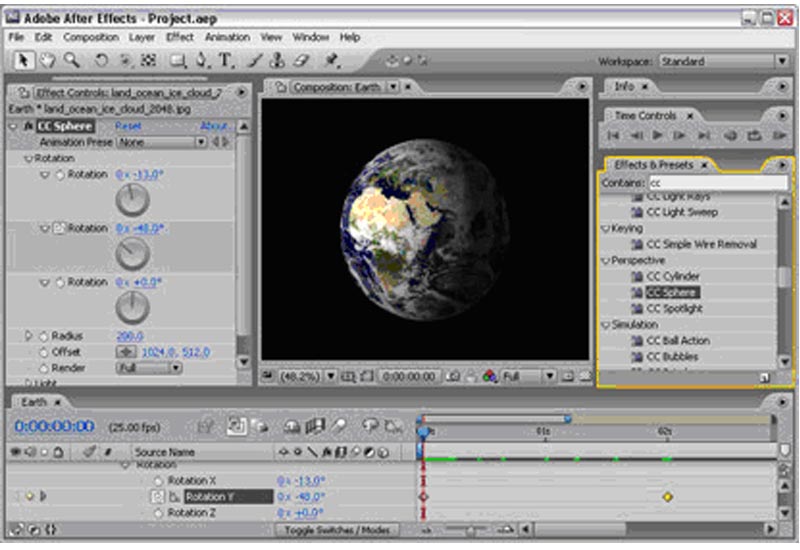Select the Pan Behind tool
This screenshot has width=800, height=550.
148,61
